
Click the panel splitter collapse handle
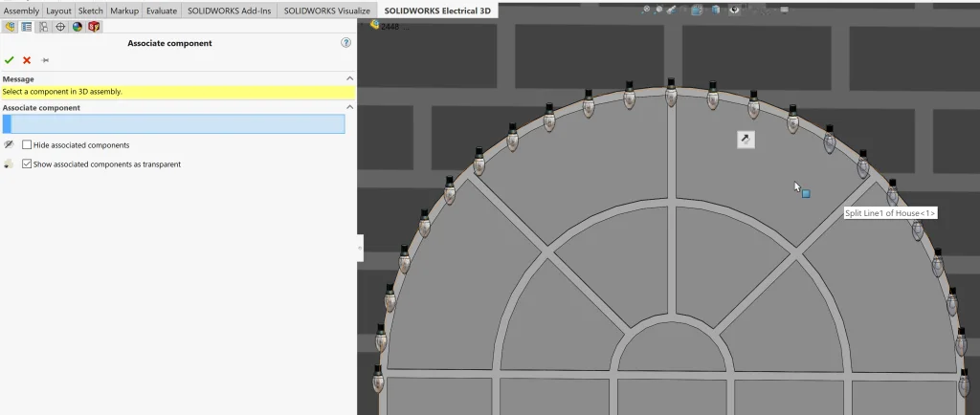point(360,248)
